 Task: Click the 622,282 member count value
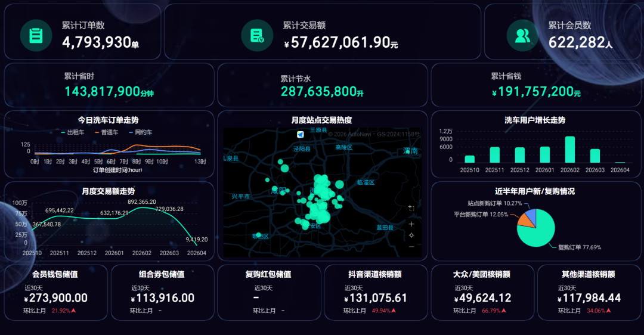click(x=580, y=42)
